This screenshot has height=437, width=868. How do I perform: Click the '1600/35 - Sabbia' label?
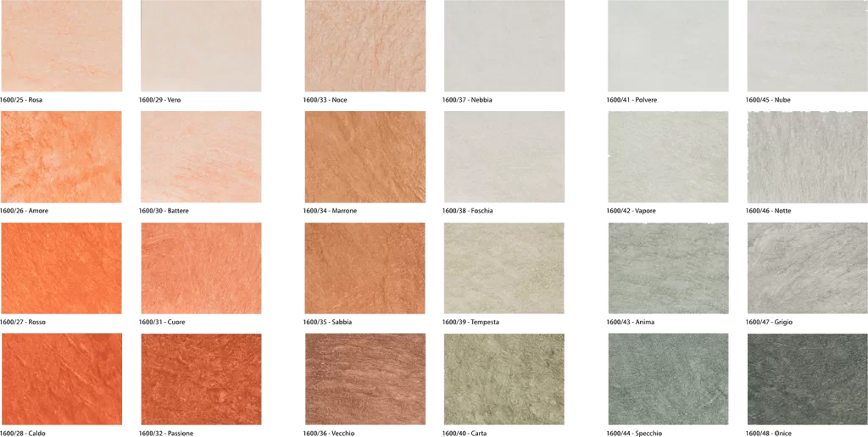(x=328, y=323)
